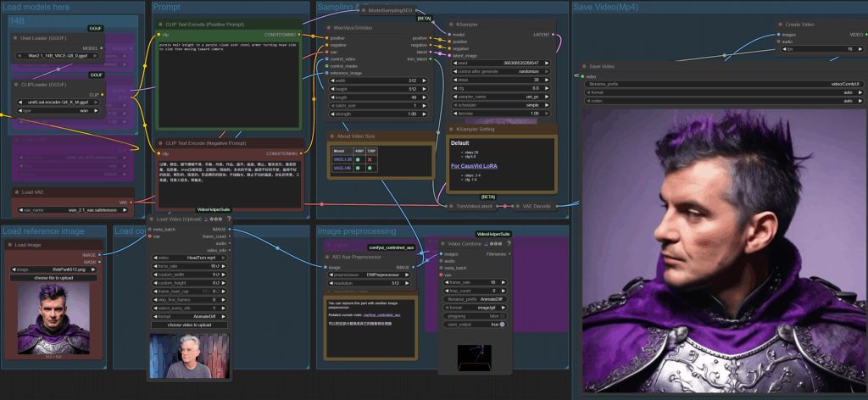The image size is (868, 400).
Task: Collapse the Load Image node via title dot
Action: coord(8,244)
